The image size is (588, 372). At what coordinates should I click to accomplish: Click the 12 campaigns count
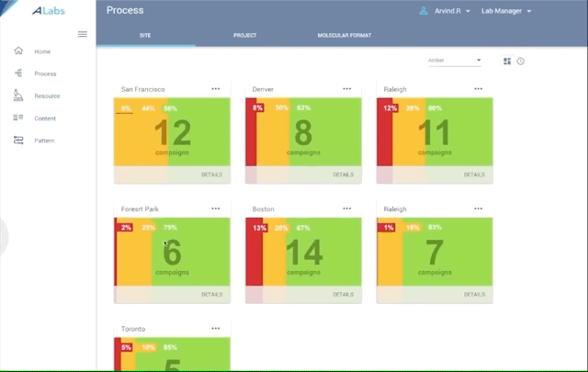(172, 132)
